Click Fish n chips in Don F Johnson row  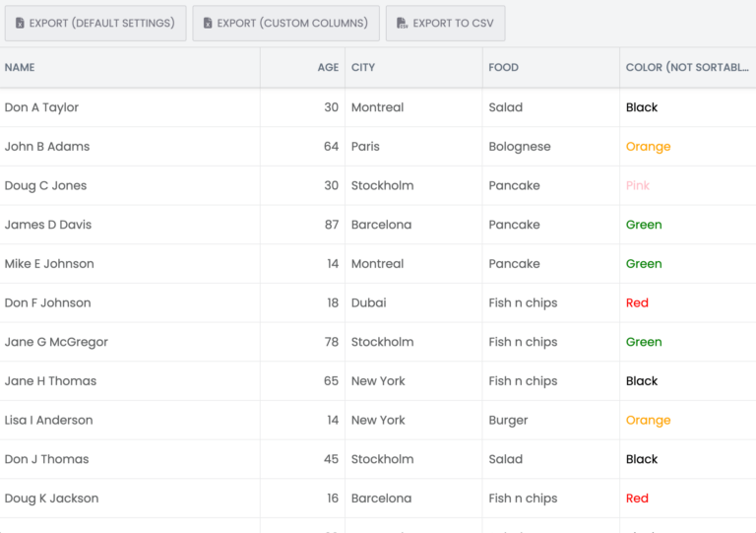coord(523,302)
